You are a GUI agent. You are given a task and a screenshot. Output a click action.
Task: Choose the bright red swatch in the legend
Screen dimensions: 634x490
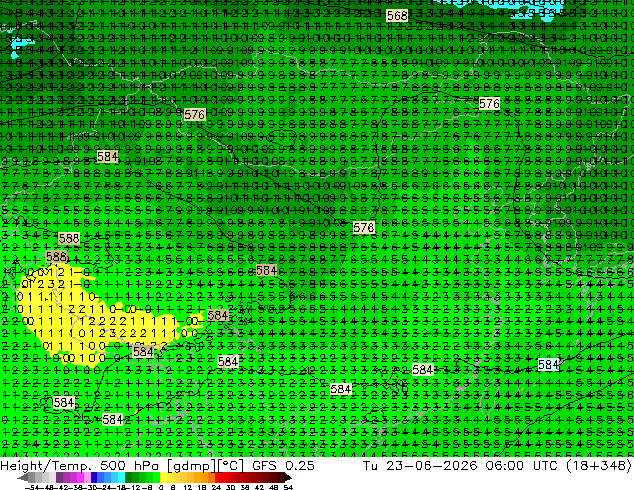(218, 478)
